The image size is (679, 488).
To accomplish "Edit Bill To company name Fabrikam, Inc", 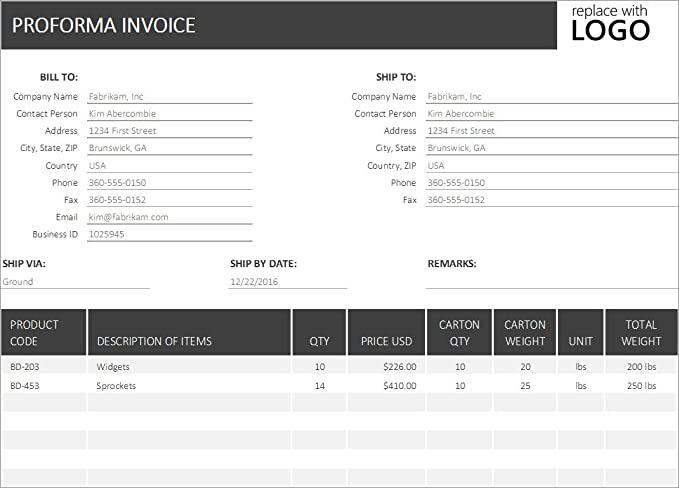I will pyautogui.click(x=169, y=96).
